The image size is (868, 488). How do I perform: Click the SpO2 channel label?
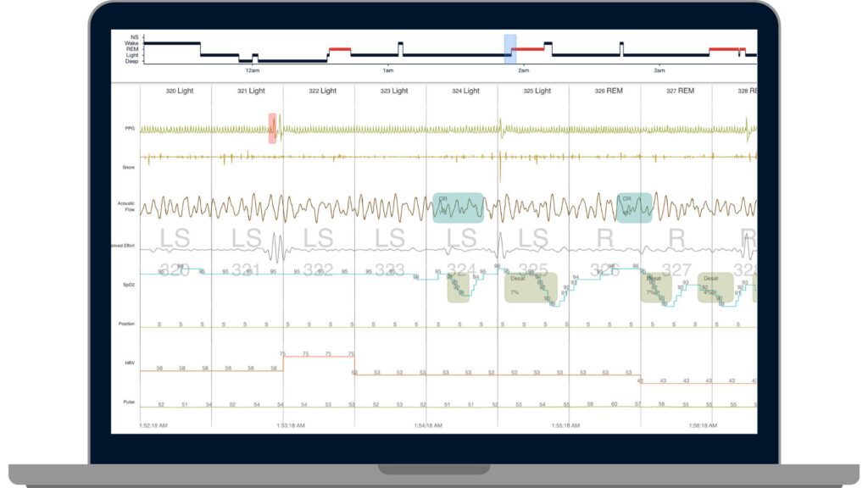[x=126, y=286]
